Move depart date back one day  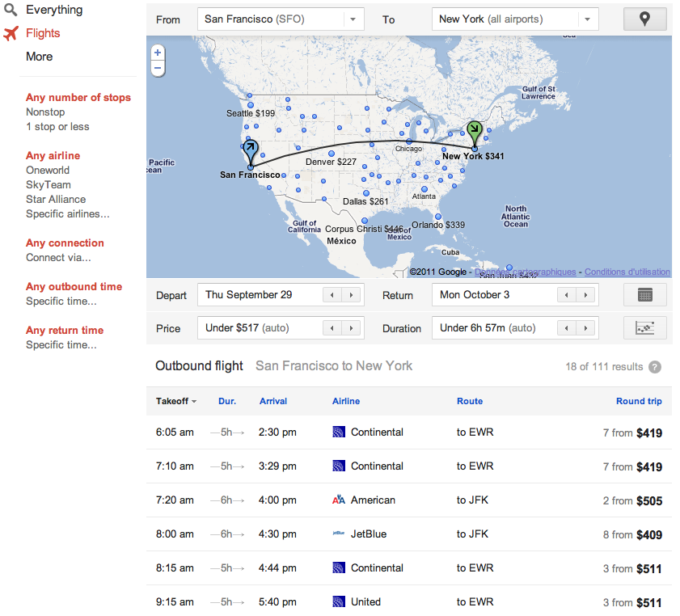click(332, 295)
